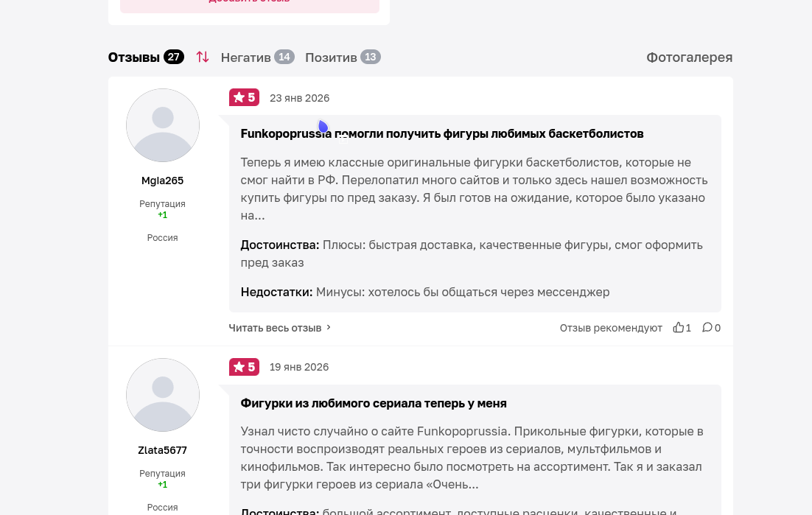Switch to the Позитив tab

coord(331,57)
